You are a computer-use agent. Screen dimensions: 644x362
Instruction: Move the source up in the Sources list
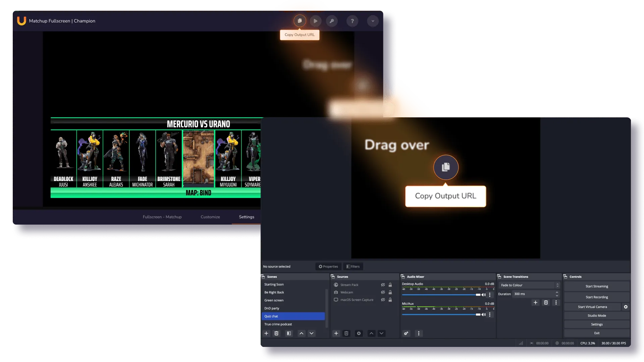click(371, 333)
